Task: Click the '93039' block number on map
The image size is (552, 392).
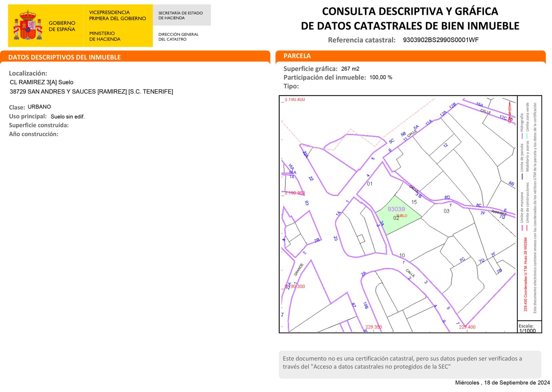Action: 396,209
